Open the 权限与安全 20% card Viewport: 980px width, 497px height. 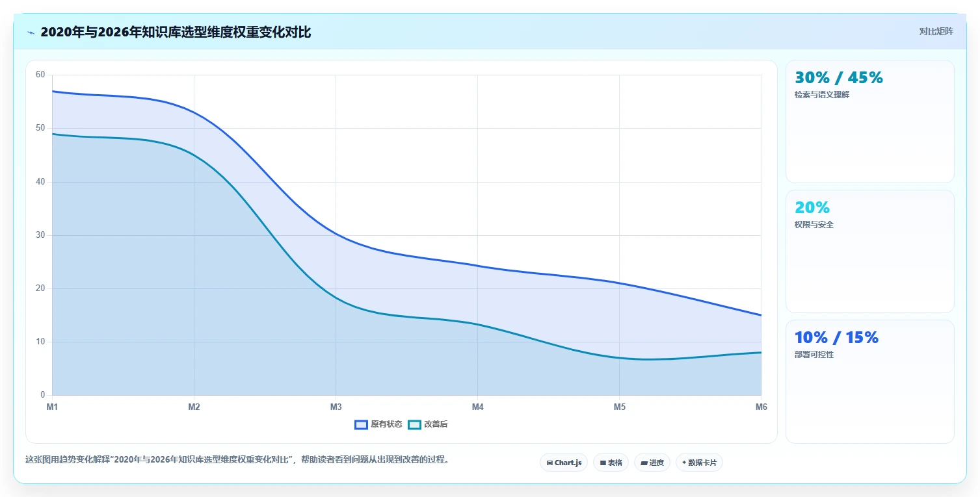tap(869, 251)
